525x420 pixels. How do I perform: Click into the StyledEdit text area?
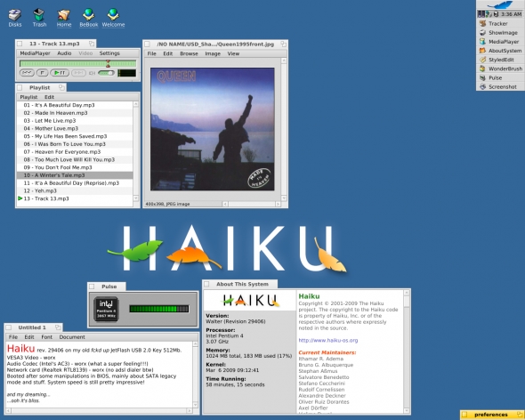pyautogui.click(x=99, y=375)
